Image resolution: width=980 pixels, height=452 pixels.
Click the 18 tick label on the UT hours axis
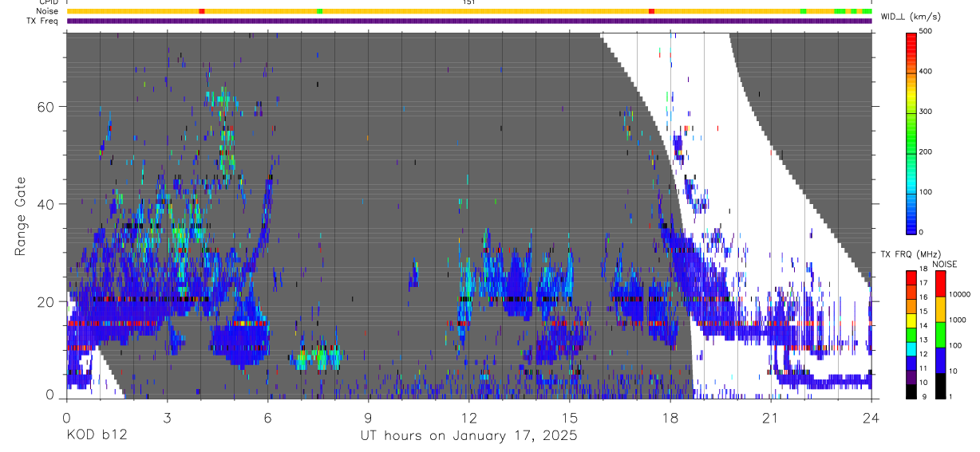tap(670, 417)
